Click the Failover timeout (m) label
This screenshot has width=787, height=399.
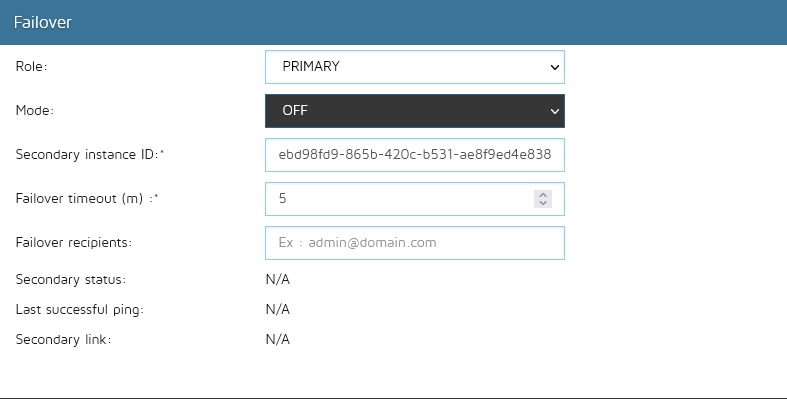click(x=87, y=199)
